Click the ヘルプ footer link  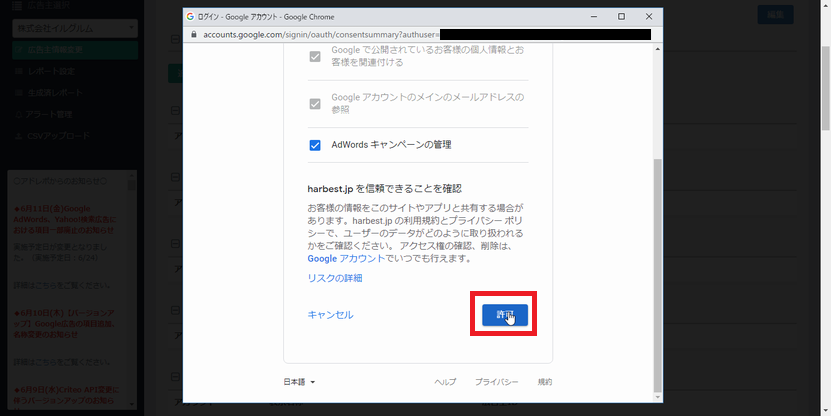[445, 382]
